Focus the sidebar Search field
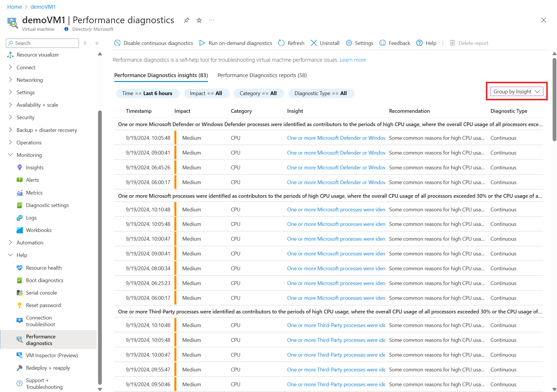 pyautogui.click(x=42, y=43)
